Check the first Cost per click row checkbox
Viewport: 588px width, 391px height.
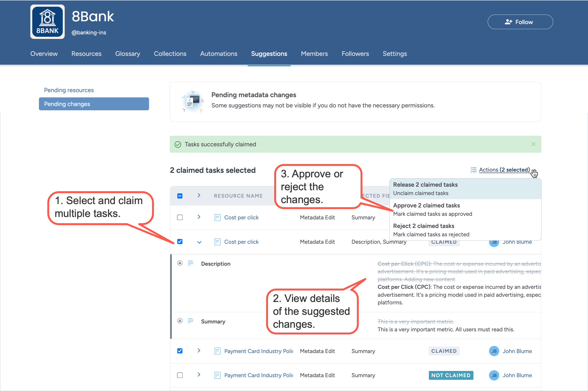point(180,217)
